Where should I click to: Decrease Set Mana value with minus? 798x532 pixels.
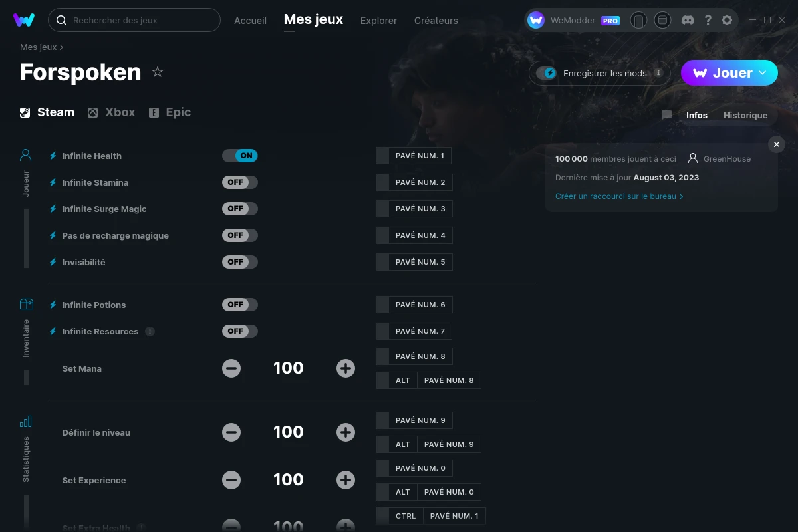(x=231, y=368)
